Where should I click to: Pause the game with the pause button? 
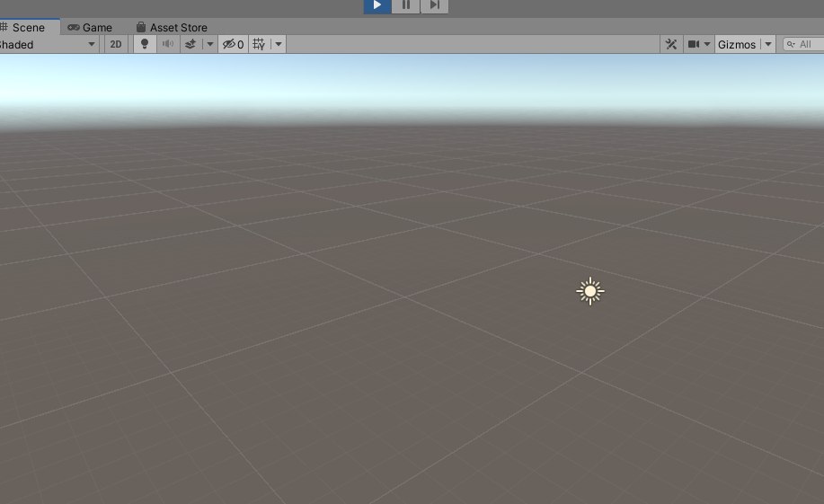click(x=405, y=5)
